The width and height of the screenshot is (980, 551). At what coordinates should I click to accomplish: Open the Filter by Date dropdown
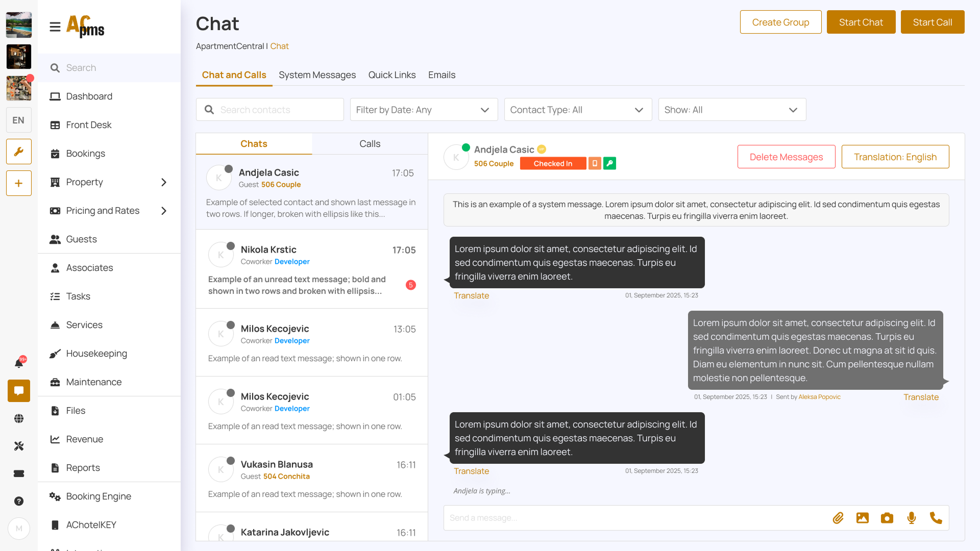pyautogui.click(x=424, y=110)
